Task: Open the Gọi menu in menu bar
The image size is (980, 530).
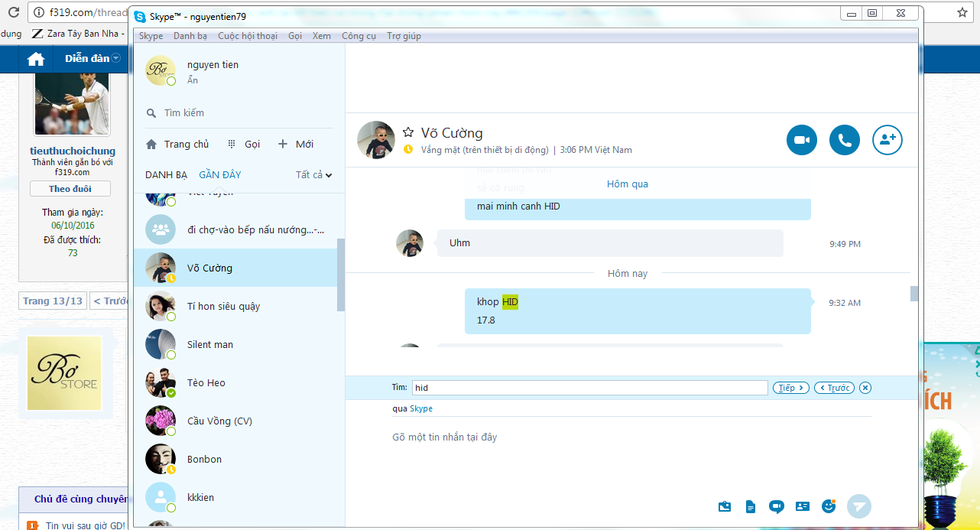Action: 295,36
